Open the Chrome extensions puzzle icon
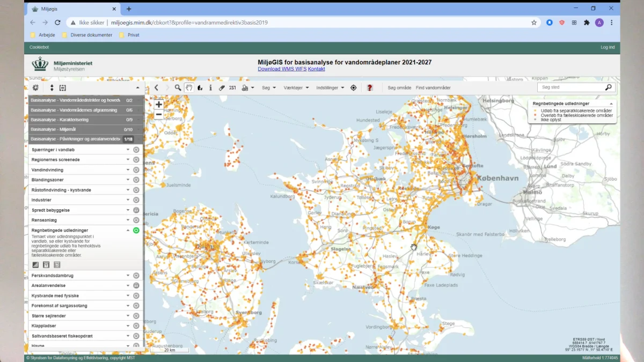 (x=587, y=23)
